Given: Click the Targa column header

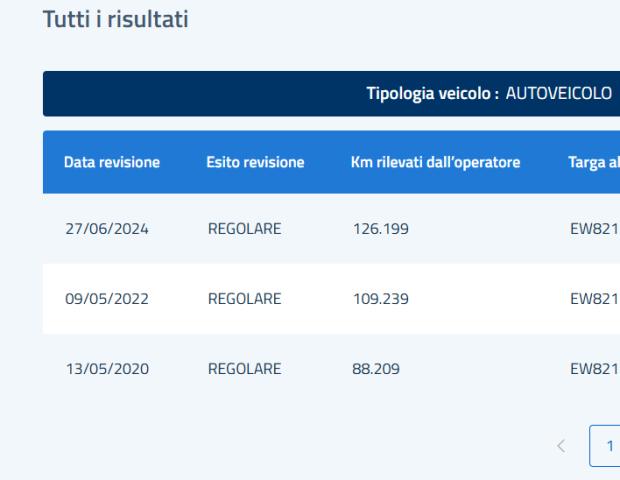Looking at the screenshot, I should (594, 163).
